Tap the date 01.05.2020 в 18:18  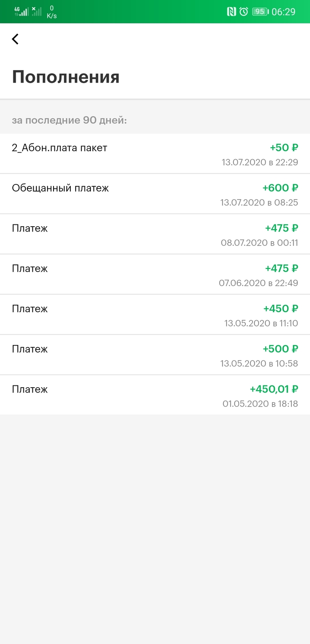(260, 404)
